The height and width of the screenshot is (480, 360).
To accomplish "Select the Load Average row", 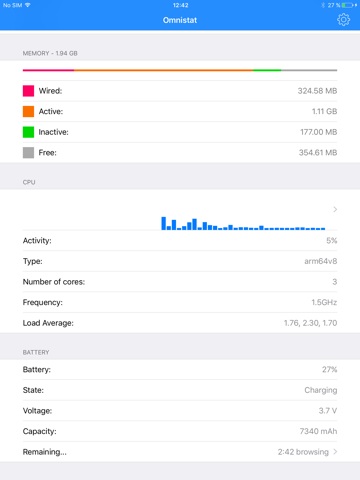I will 180,323.
